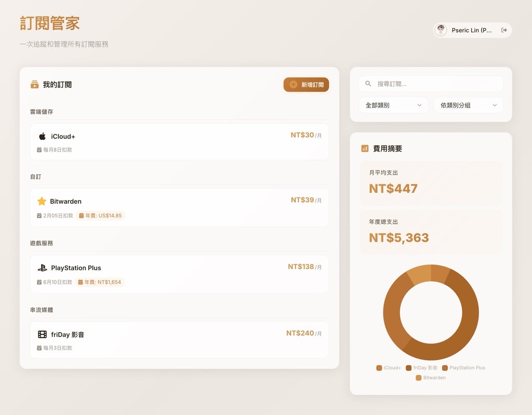Open the 依類別分組 grouping dropdown
Screen dimensions: 532x415
point(468,105)
